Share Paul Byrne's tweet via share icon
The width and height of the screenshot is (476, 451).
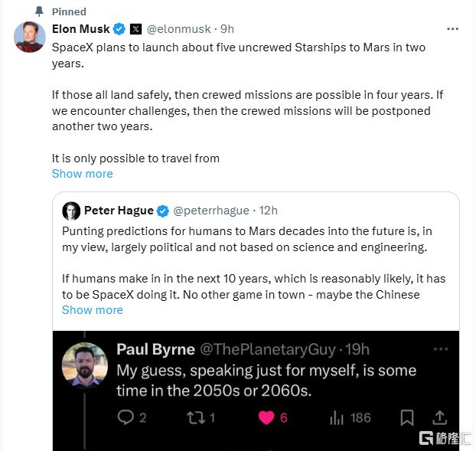pyautogui.click(x=439, y=417)
